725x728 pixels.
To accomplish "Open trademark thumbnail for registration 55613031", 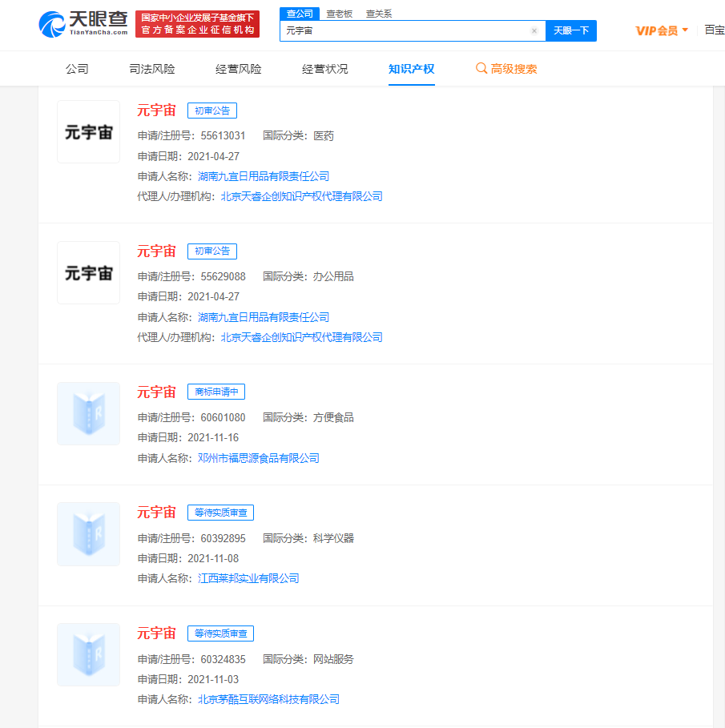I will pos(88,132).
